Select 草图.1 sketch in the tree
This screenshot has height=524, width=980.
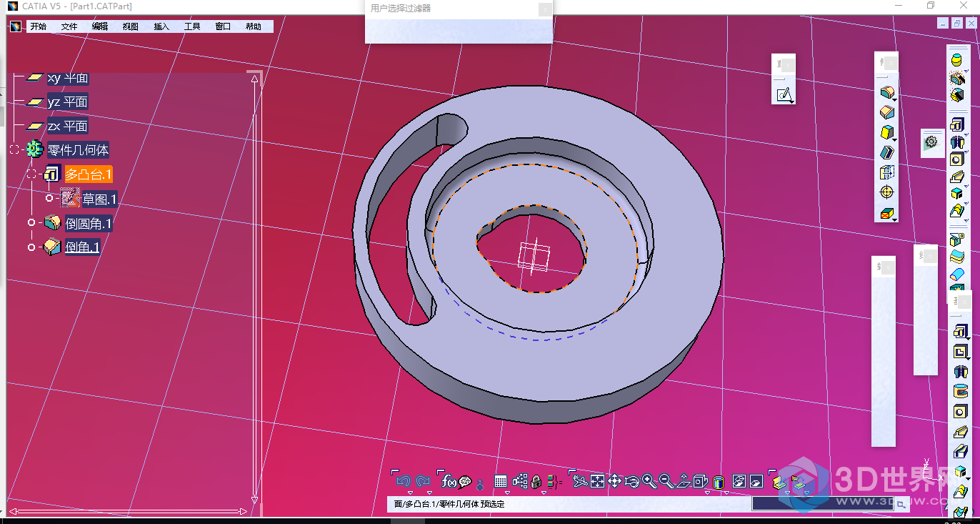tap(100, 199)
